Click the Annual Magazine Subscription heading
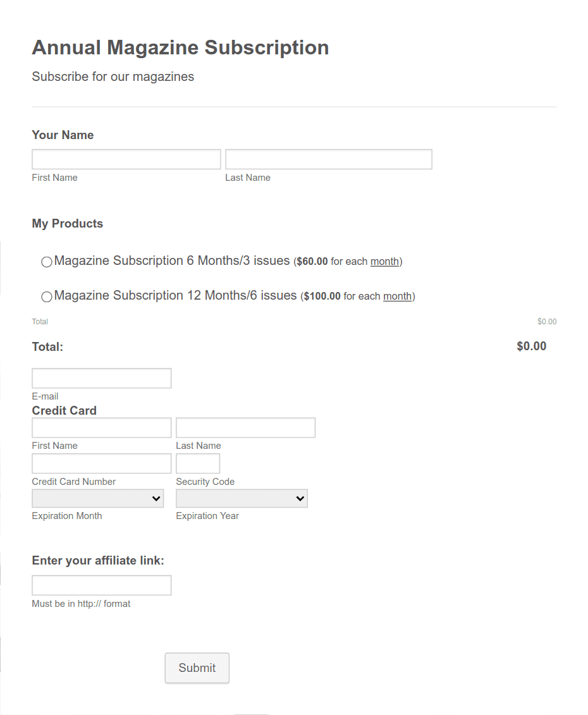The height and width of the screenshot is (715, 588). 180,47
